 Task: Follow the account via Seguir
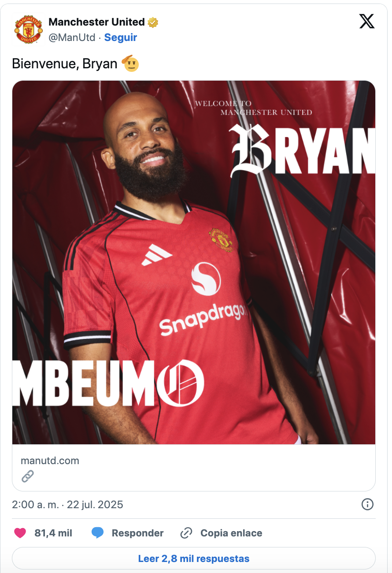[x=121, y=37]
